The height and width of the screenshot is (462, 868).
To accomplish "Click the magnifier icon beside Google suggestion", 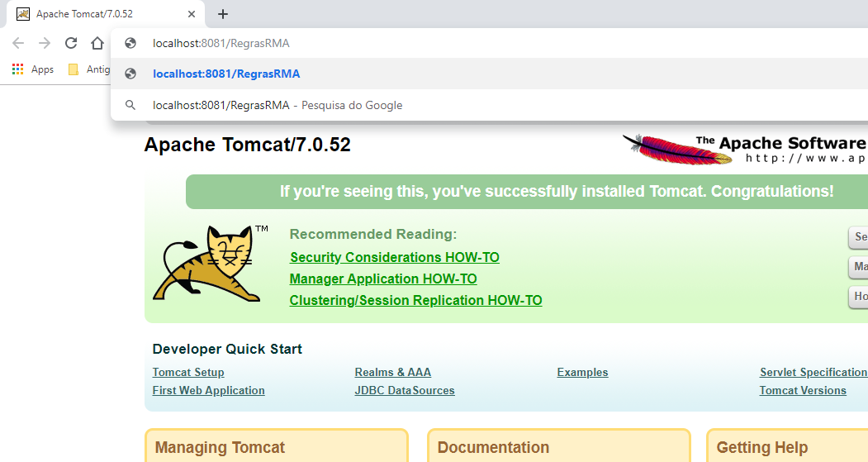I will click(130, 105).
